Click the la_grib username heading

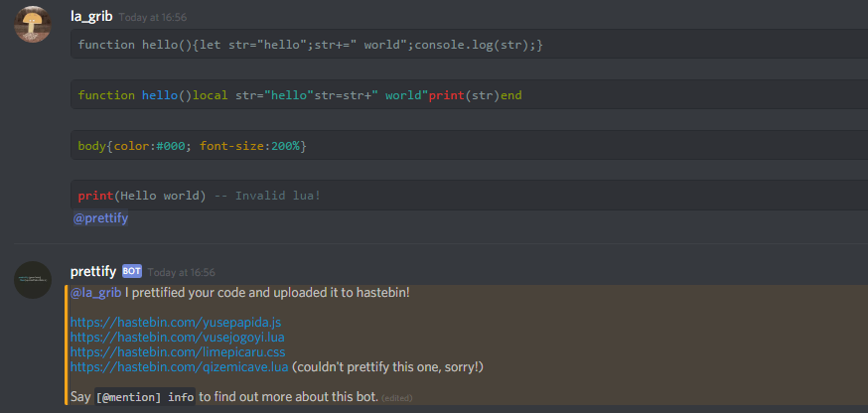91,17
